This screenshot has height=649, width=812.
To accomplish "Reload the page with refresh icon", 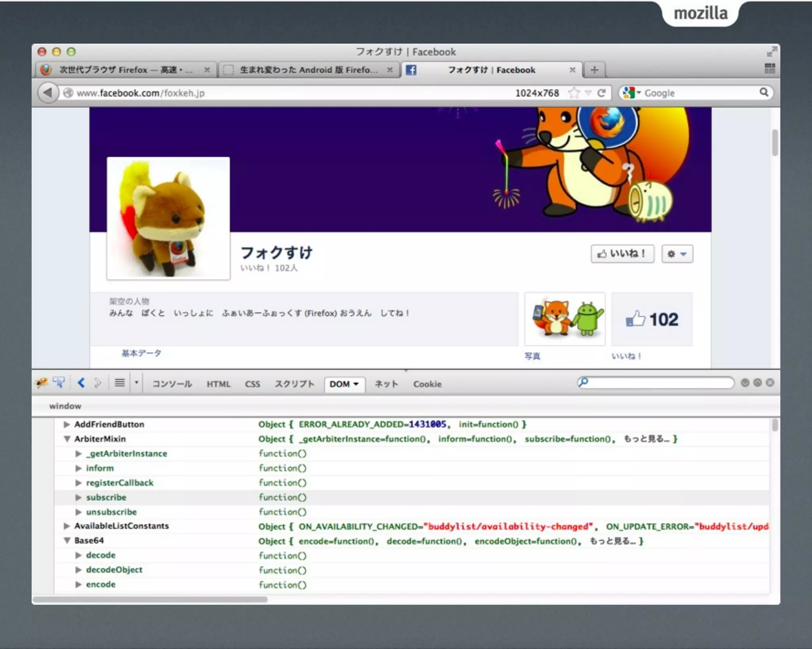I will pyautogui.click(x=601, y=93).
